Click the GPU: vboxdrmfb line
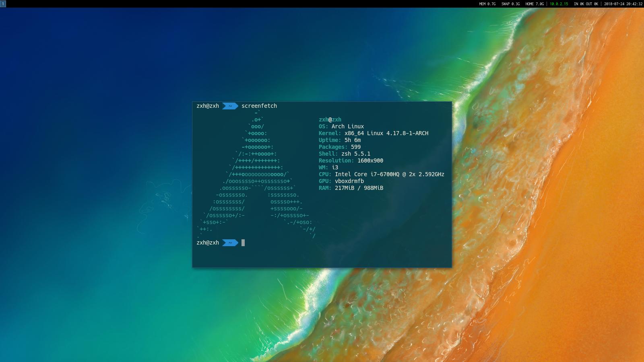This screenshot has width=644, height=362. pos(341,181)
